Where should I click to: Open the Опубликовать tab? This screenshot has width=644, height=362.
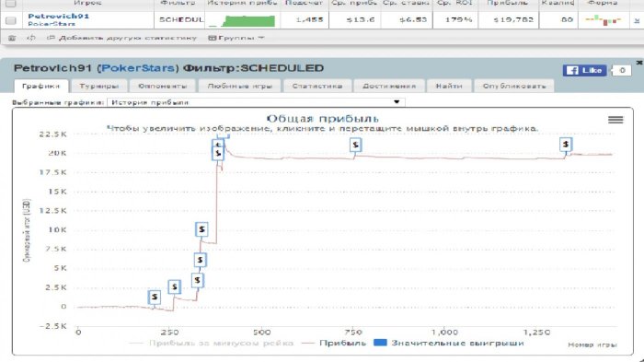click(x=514, y=86)
